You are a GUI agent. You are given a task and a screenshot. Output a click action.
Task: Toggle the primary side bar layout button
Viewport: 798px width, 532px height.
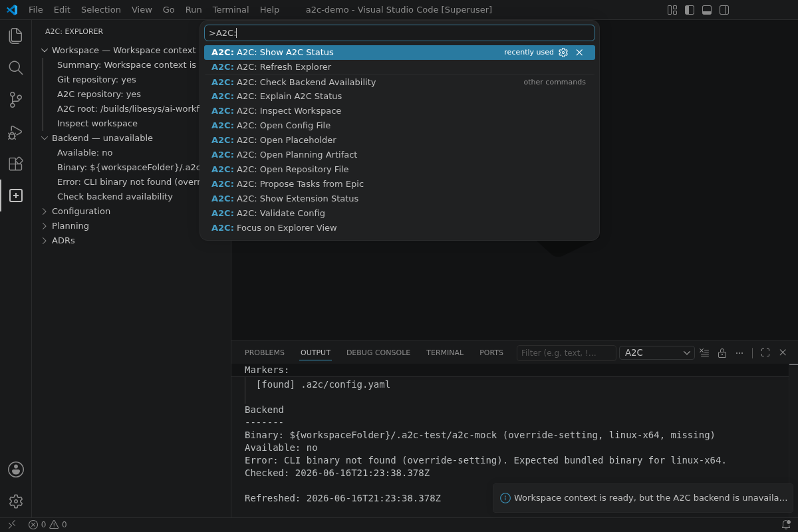click(x=690, y=10)
